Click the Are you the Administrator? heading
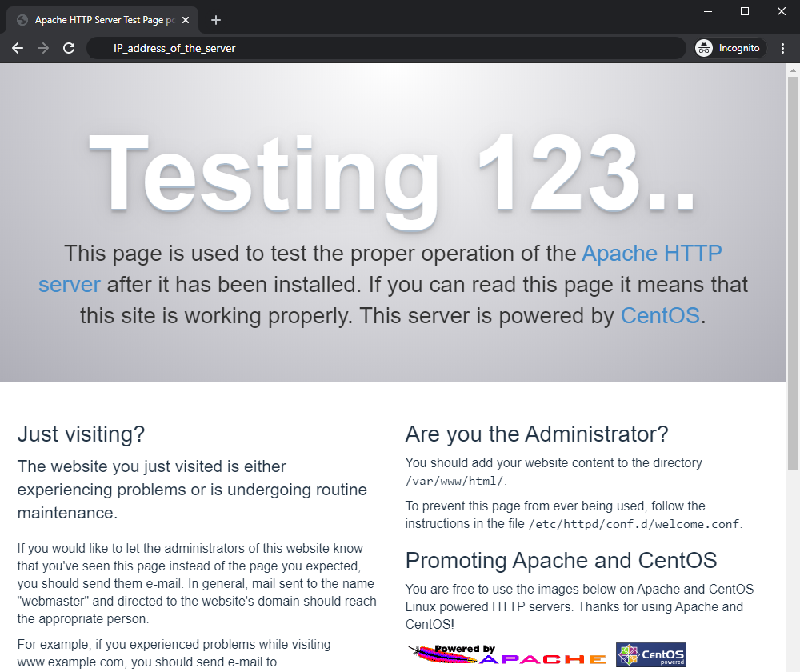Screen dimensions: 800x672 click(x=537, y=434)
